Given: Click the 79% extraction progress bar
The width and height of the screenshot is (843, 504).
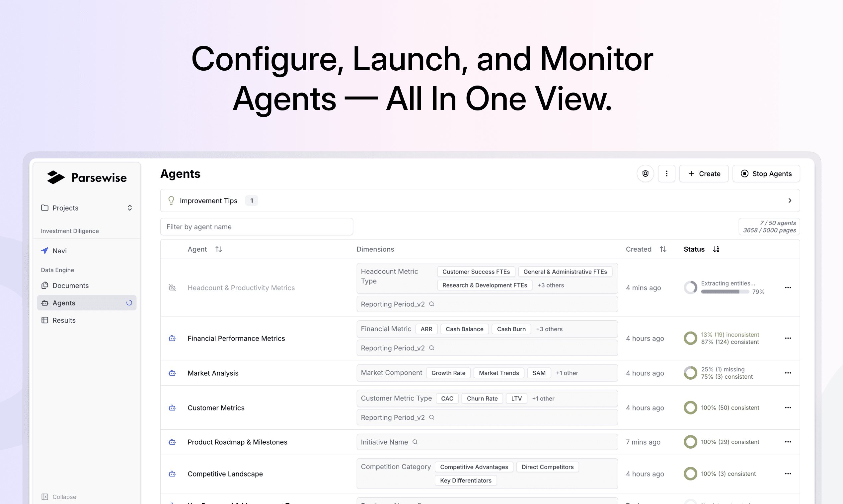Looking at the screenshot, I should click(725, 292).
